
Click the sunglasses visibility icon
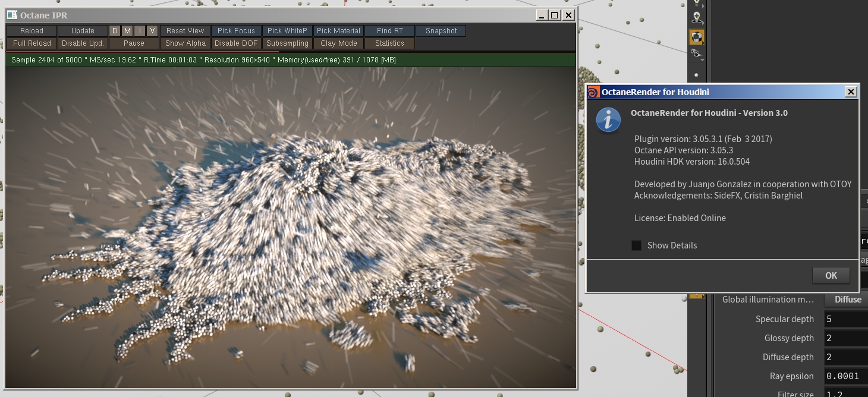tap(697, 54)
